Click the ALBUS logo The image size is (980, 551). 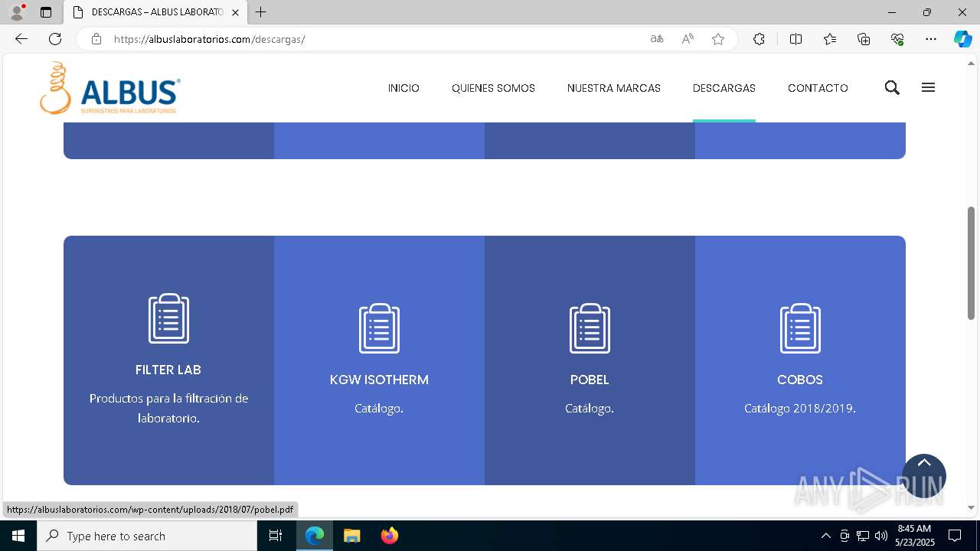[110, 88]
